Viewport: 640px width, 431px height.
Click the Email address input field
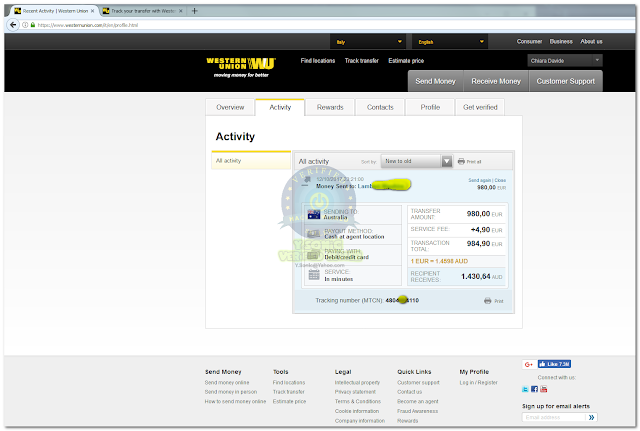tap(554, 417)
